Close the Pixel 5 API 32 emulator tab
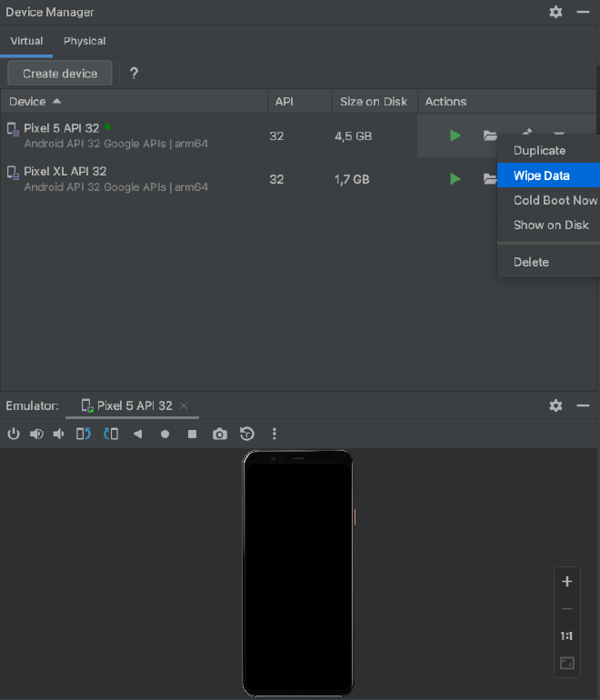600x700 pixels. click(x=184, y=405)
